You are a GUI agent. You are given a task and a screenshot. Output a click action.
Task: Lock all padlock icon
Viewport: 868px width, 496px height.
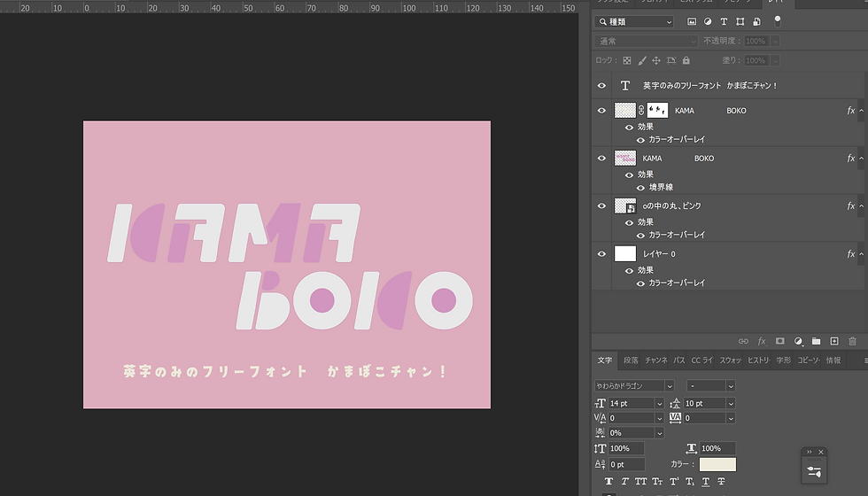click(686, 60)
